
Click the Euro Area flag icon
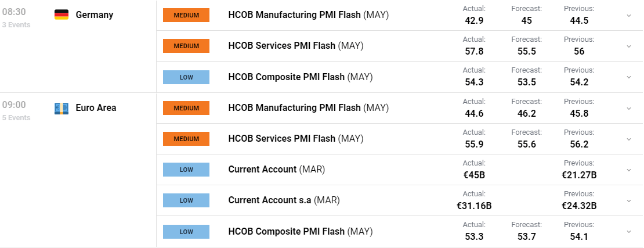click(x=61, y=108)
